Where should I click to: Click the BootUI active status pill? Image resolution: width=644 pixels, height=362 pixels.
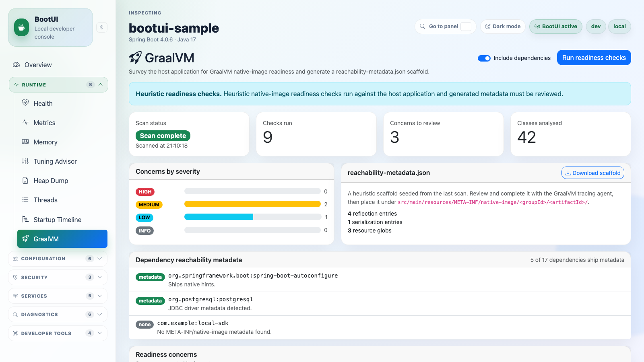(555, 27)
